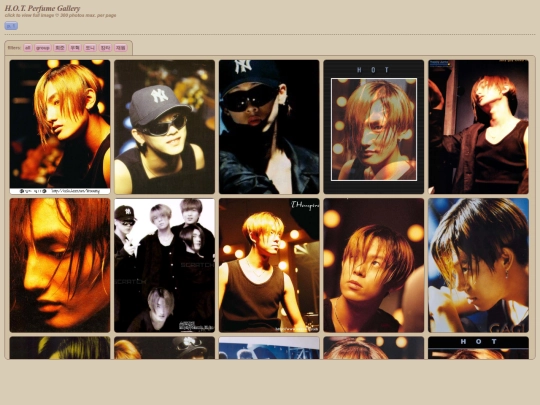Open extreme close-up orange face photo
Image resolution: width=540 pixels, height=405 pixels.
point(60,265)
